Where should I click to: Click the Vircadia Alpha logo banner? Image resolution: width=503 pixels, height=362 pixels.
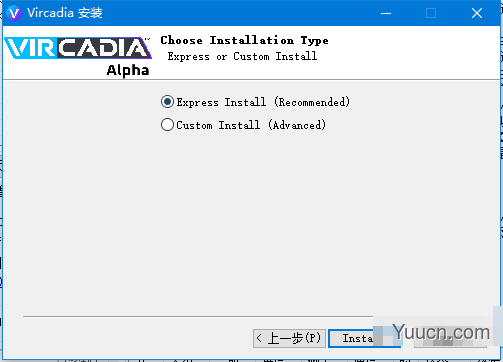coord(78,56)
